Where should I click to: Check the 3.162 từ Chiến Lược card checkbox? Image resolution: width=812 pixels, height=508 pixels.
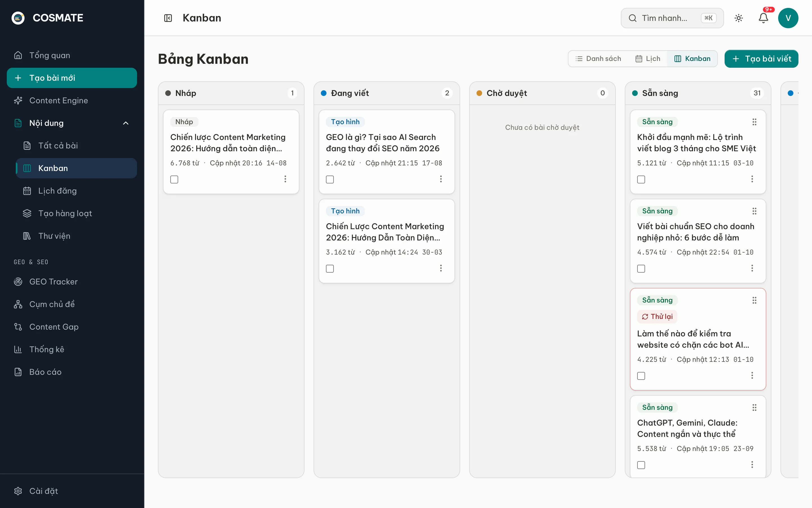(x=330, y=268)
